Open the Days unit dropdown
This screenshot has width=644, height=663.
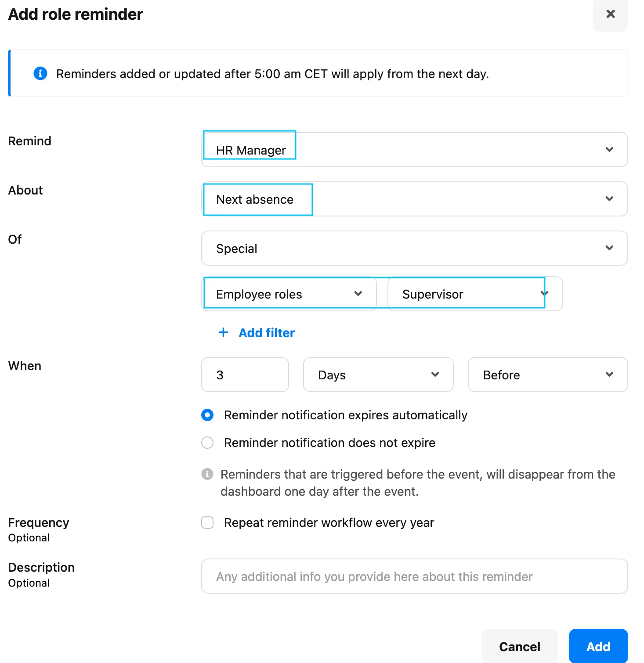[378, 375]
